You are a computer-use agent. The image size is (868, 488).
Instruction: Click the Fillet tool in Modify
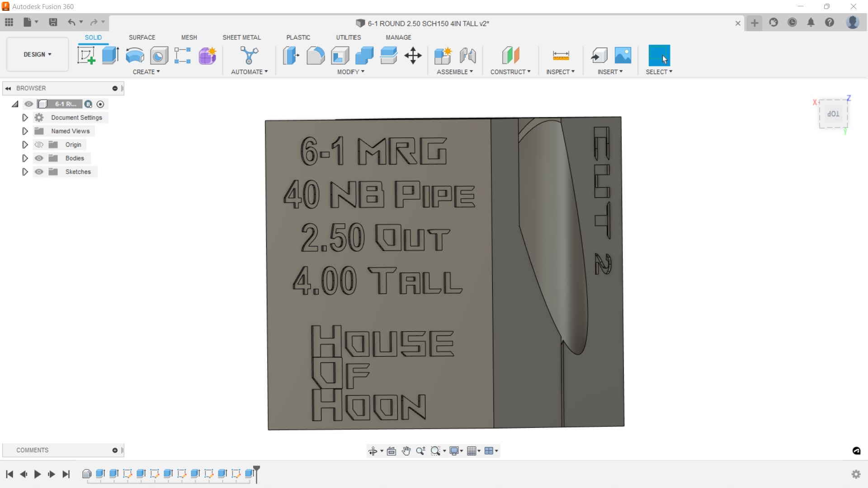coord(316,56)
